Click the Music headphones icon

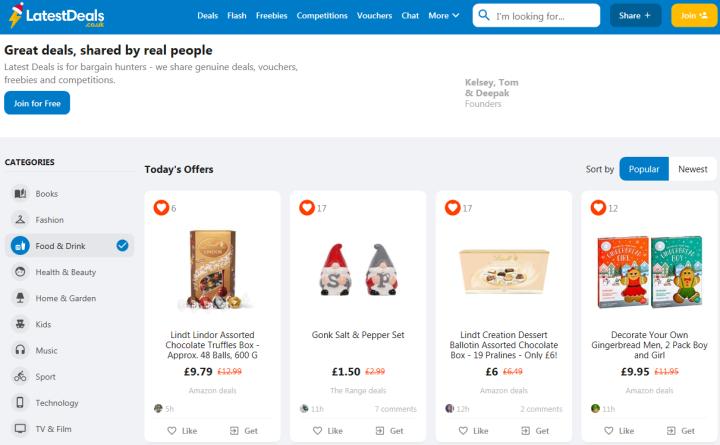coord(20,350)
